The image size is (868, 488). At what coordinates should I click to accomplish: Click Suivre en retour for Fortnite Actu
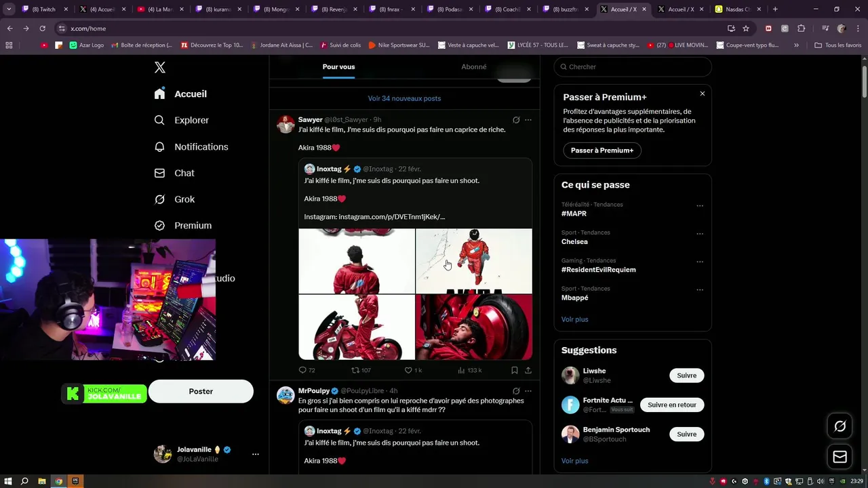click(x=671, y=405)
